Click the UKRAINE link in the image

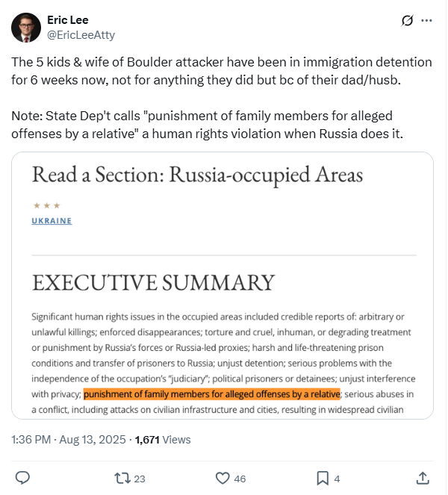click(x=52, y=221)
